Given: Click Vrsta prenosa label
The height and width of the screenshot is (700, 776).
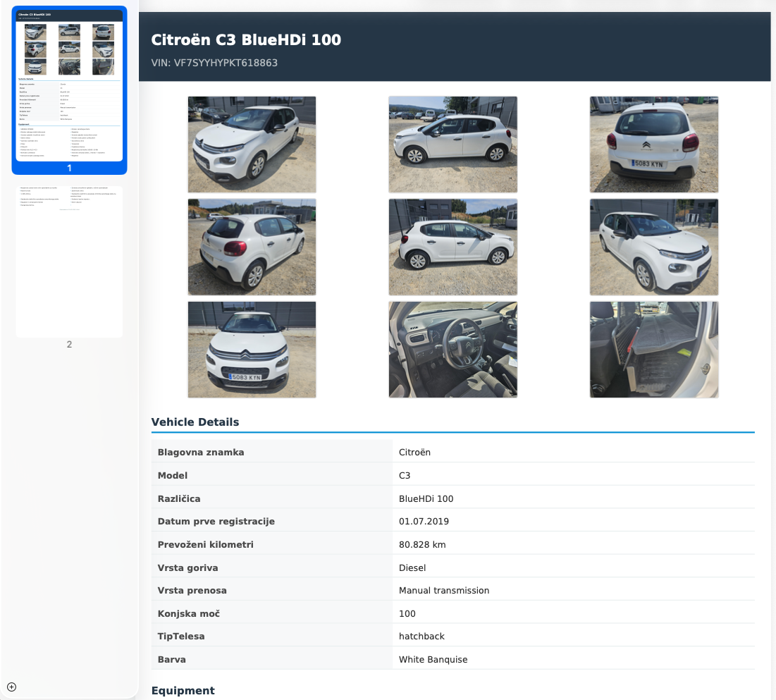Looking at the screenshot, I should 192,590.
